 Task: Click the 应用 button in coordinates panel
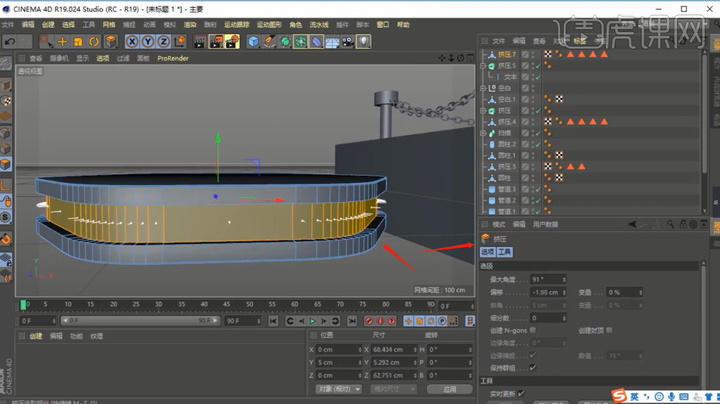(x=449, y=388)
